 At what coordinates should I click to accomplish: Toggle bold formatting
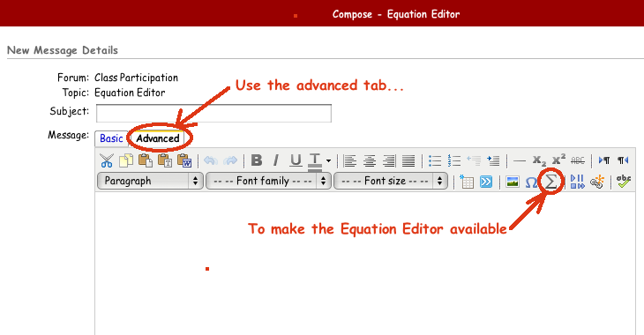click(x=257, y=160)
